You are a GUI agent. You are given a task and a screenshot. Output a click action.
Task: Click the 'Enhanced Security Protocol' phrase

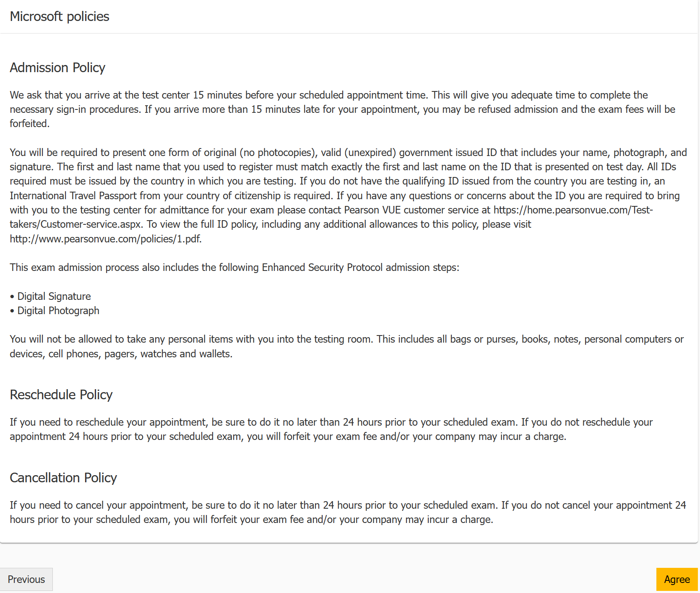322,267
